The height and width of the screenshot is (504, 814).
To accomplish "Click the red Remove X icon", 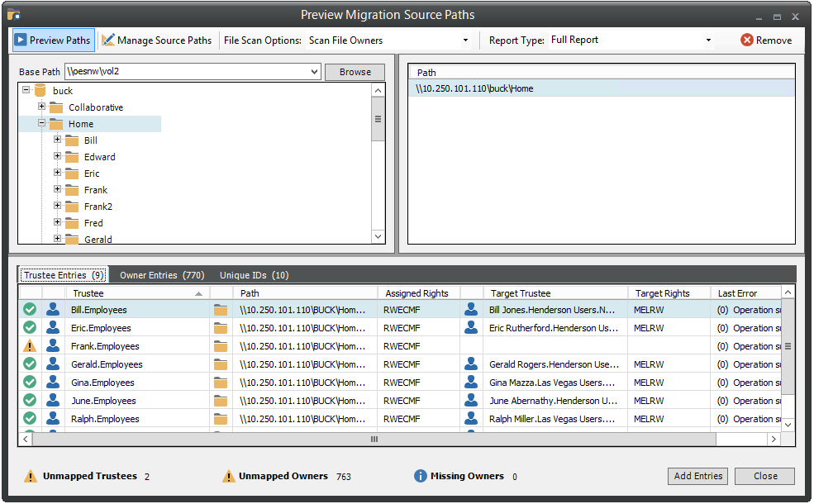I will point(746,40).
